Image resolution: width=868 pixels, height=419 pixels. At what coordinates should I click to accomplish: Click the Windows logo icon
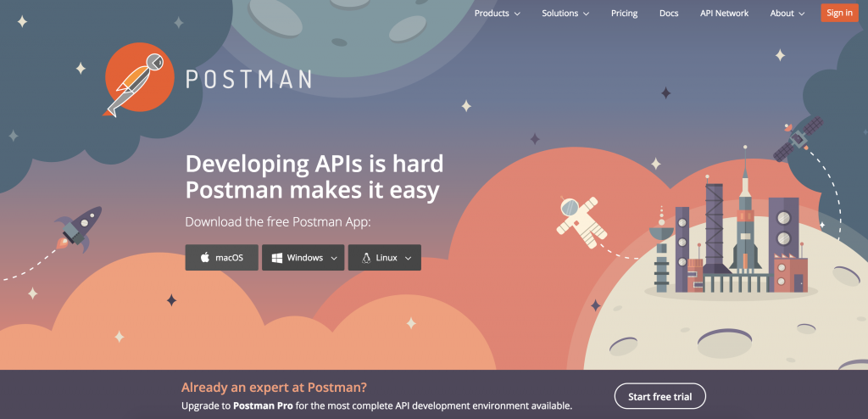277,258
